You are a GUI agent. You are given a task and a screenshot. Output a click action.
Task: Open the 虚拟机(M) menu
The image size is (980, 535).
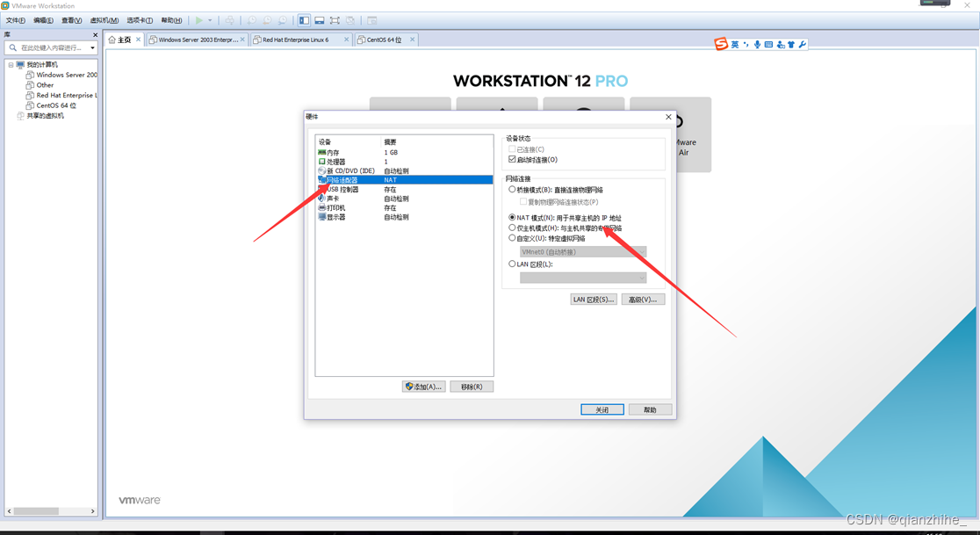click(104, 20)
